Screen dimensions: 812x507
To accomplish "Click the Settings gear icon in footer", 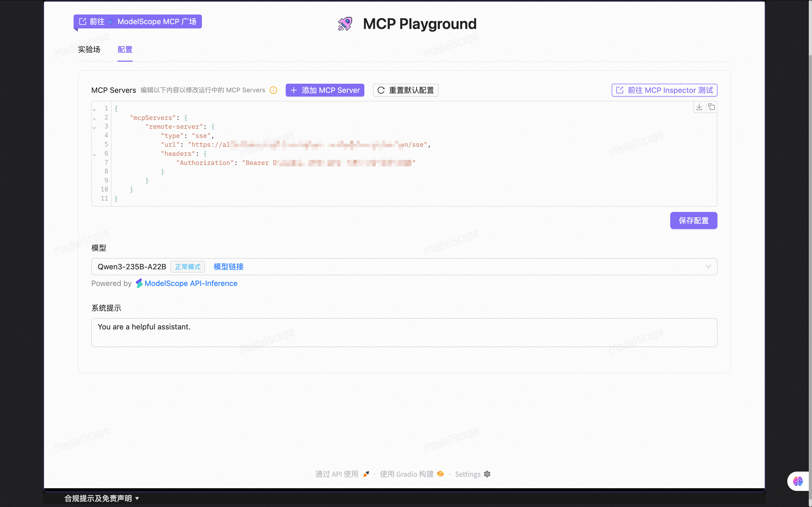I will (487, 474).
